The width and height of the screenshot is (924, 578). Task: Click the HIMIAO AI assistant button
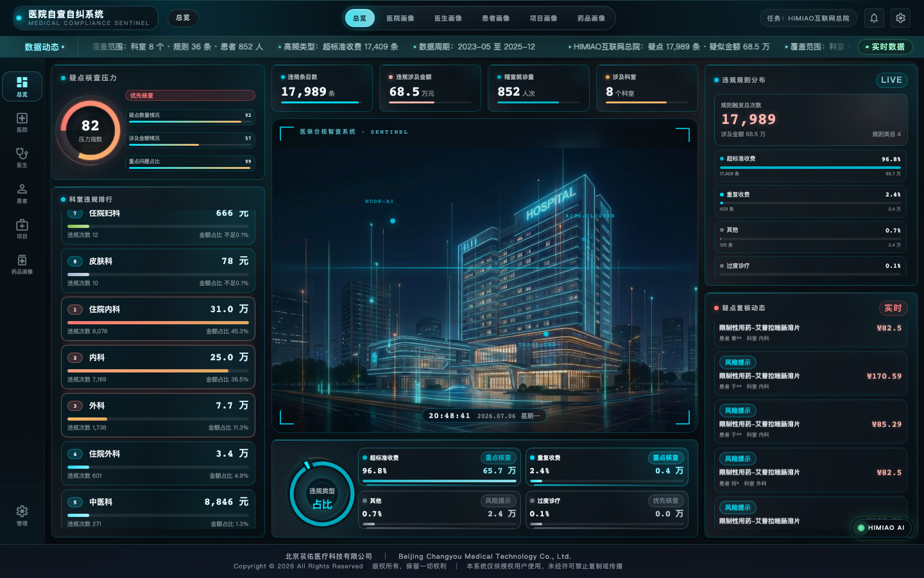coord(882,528)
